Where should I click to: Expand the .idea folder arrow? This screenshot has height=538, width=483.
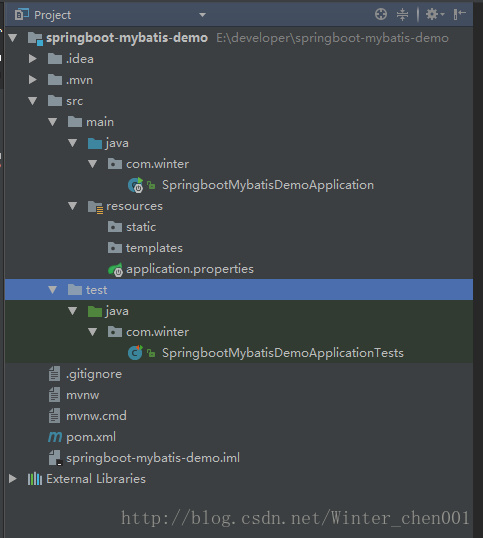click(x=33, y=59)
